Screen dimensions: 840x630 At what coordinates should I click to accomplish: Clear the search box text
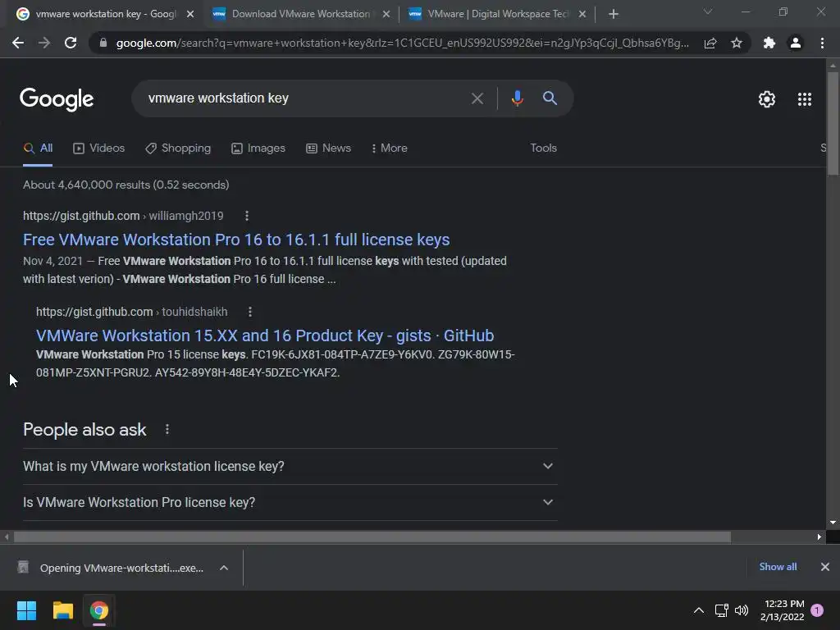point(477,98)
